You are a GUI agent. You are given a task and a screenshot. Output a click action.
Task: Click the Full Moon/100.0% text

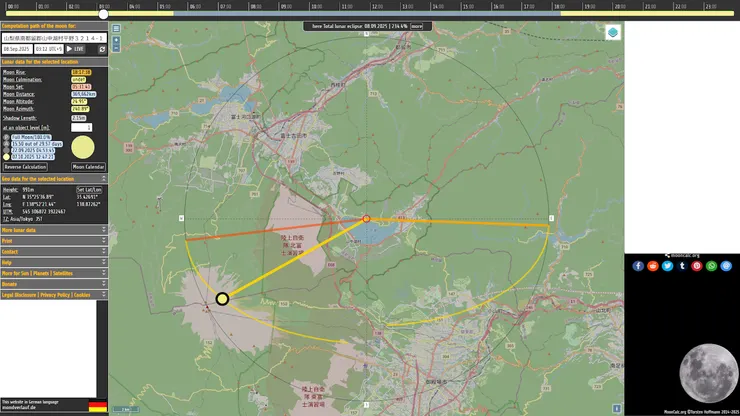[x=31, y=137]
